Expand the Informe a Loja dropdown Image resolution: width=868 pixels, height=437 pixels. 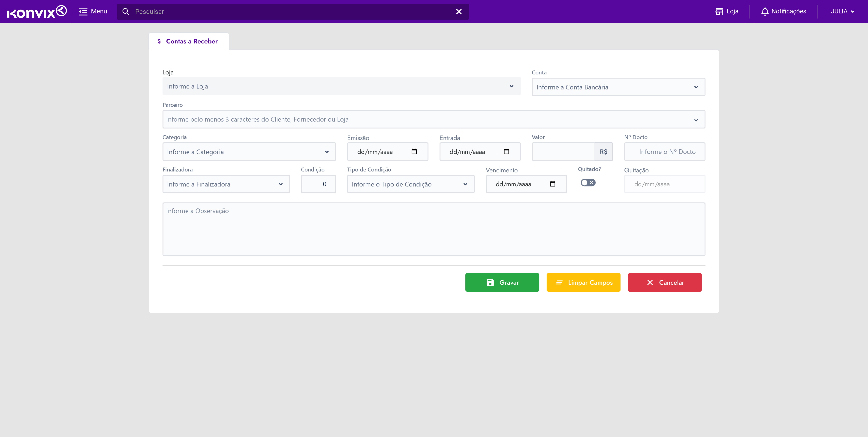[341, 86]
